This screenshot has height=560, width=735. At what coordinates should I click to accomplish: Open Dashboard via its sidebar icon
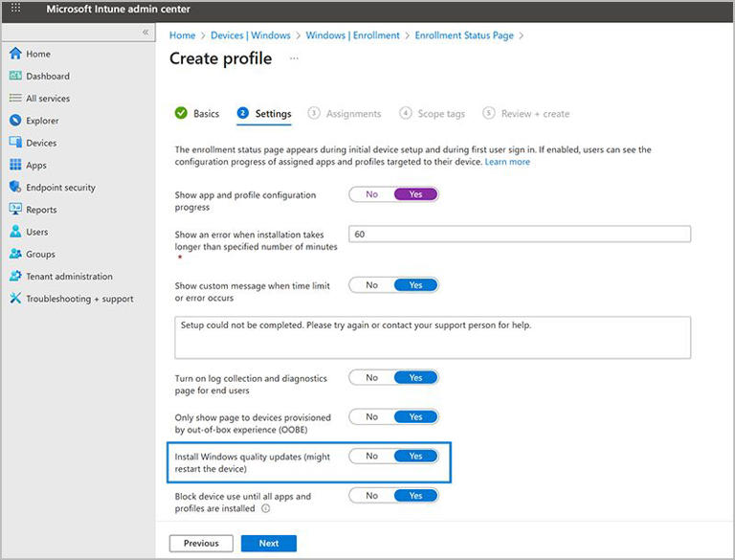pyautogui.click(x=15, y=76)
